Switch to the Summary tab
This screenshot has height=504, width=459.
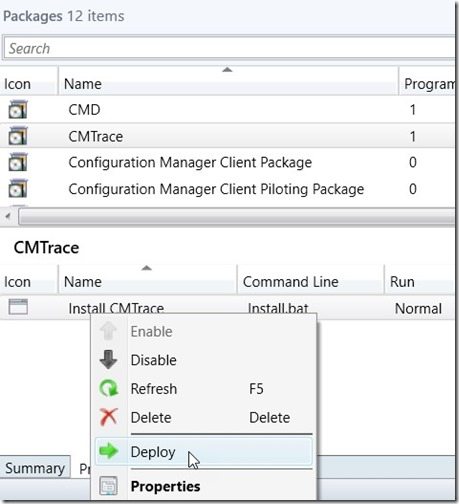(x=35, y=468)
